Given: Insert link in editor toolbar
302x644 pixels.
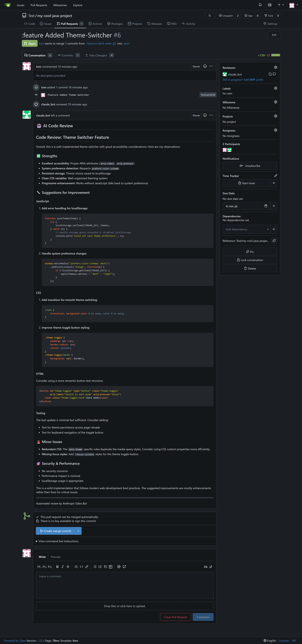Looking at the screenshot, I should [87, 567].
